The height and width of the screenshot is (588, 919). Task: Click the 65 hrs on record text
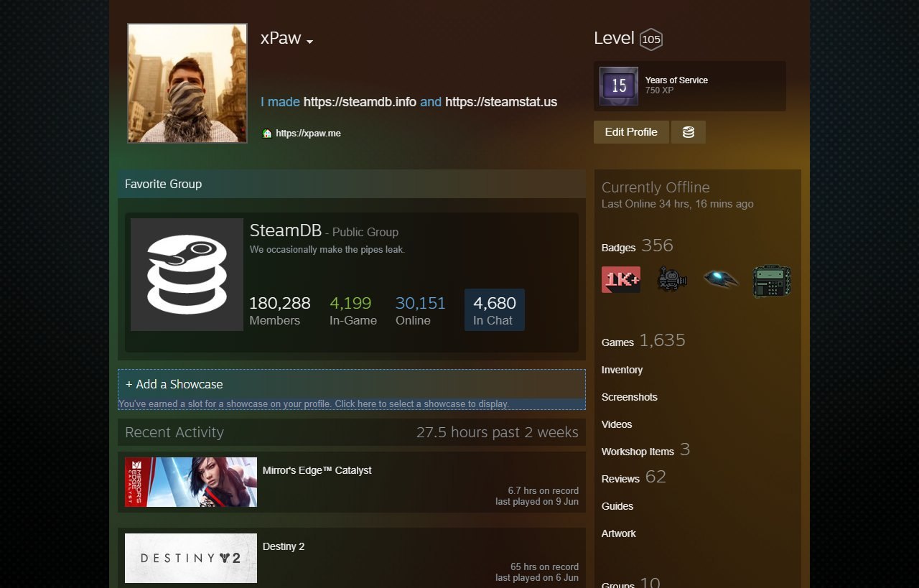[x=544, y=567]
